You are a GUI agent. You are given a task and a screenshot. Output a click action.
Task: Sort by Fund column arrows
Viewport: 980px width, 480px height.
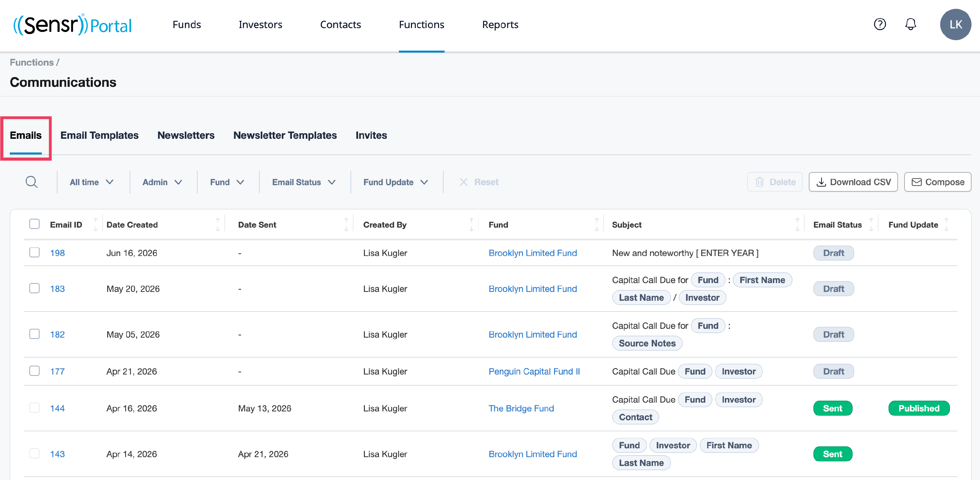point(596,224)
